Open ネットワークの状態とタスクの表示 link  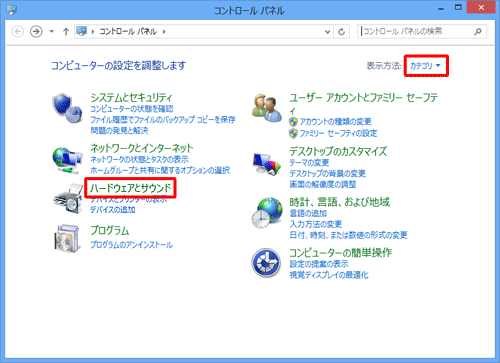pos(140,159)
